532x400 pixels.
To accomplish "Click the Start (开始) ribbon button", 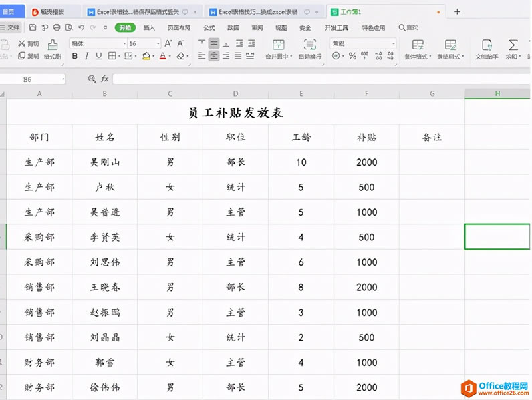I will [x=125, y=27].
